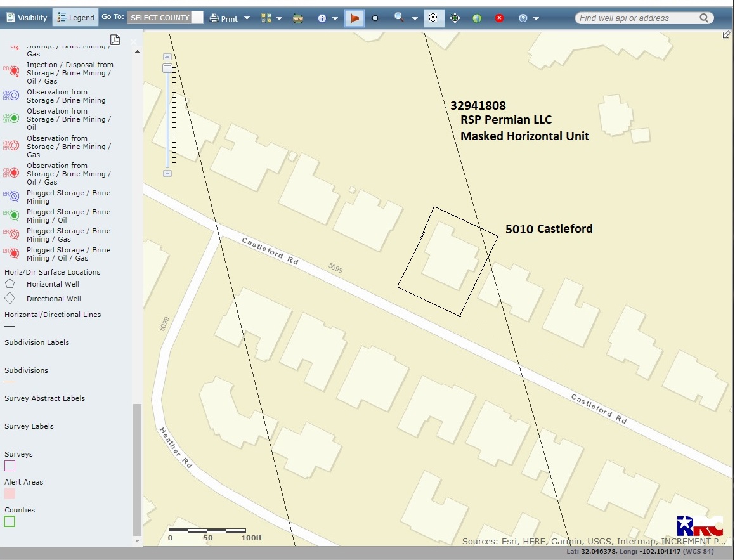
Task: Click the 'Survey Abstract Labels' legend entry
Action: point(45,398)
